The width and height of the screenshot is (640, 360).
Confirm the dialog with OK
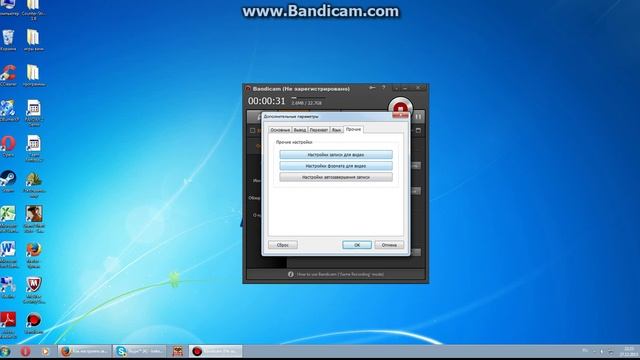coord(357,245)
